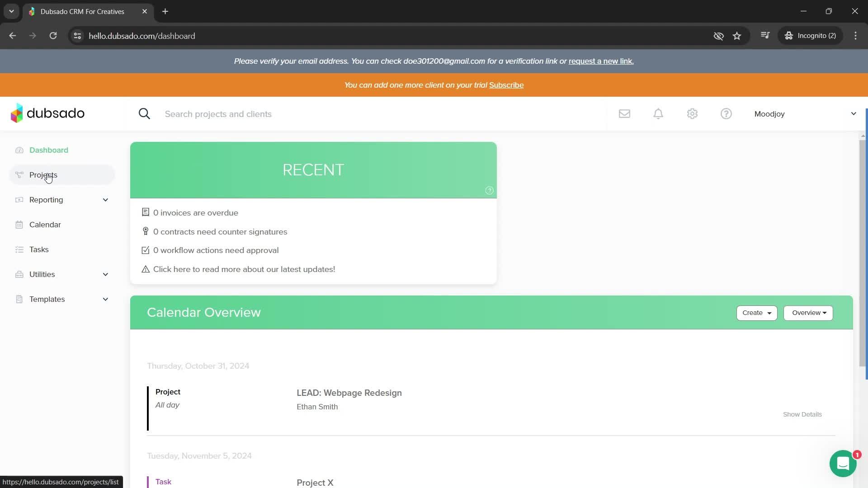Click the tracking protection eye icon
The width and height of the screenshot is (868, 488).
[x=718, y=36]
